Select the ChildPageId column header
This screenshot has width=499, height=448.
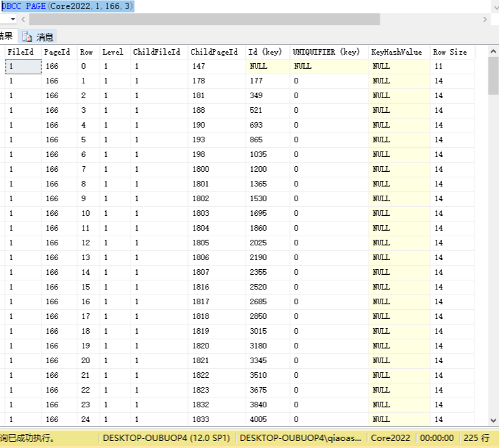[x=217, y=52]
